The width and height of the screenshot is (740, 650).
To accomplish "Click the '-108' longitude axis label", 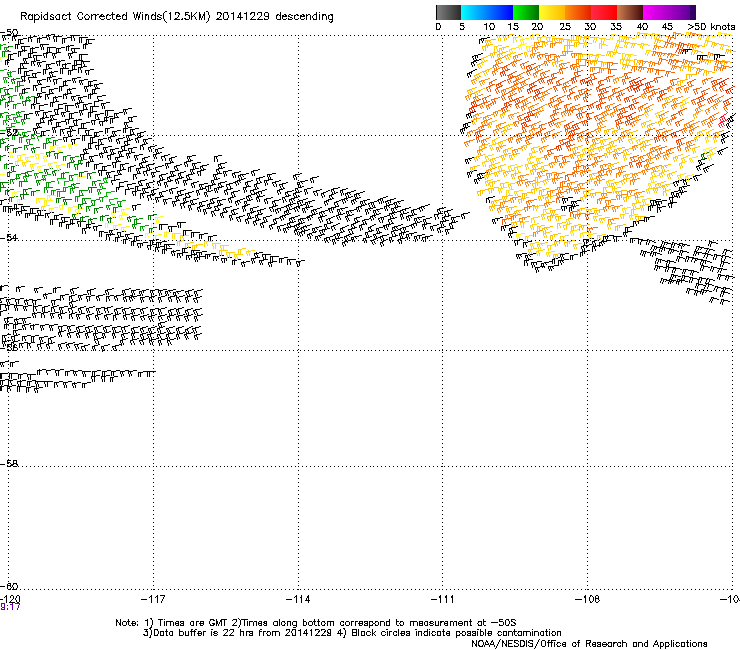I will coord(588,599).
